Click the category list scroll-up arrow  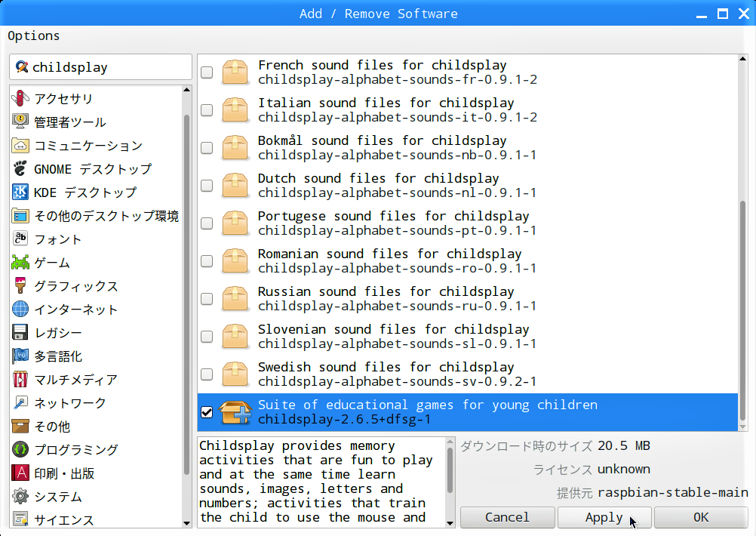pyautogui.click(x=187, y=90)
